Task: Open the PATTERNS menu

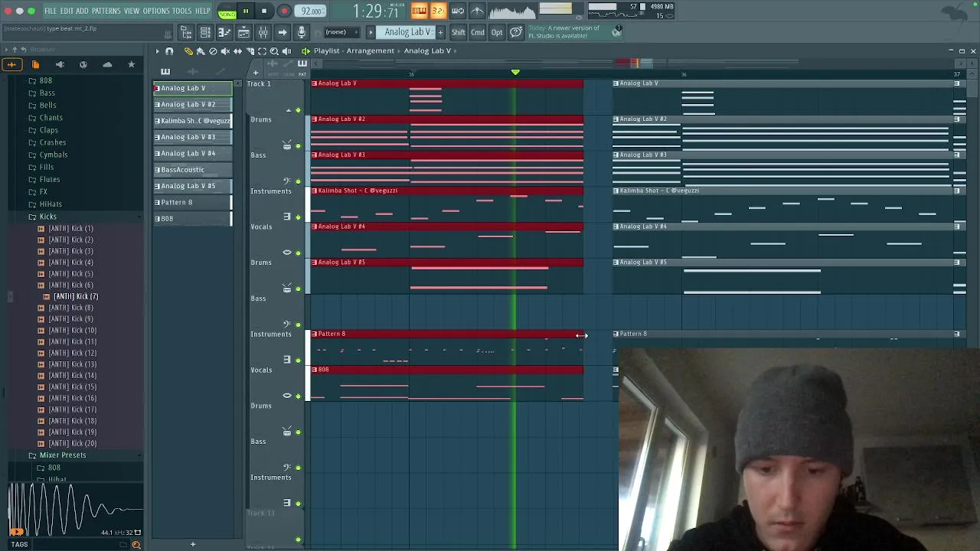Action: (x=106, y=11)
